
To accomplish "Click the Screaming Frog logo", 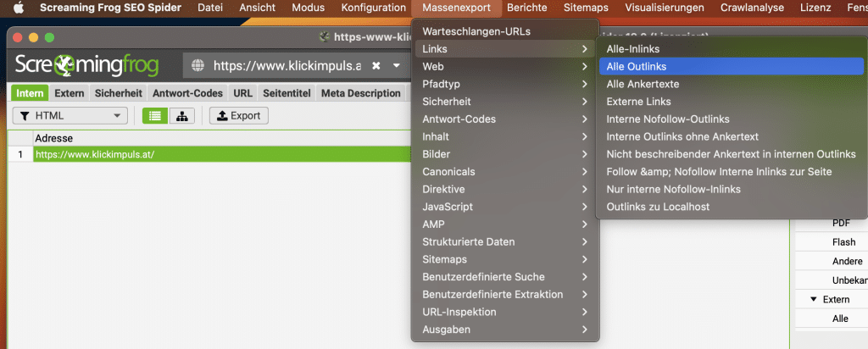I will coord(92,65).
